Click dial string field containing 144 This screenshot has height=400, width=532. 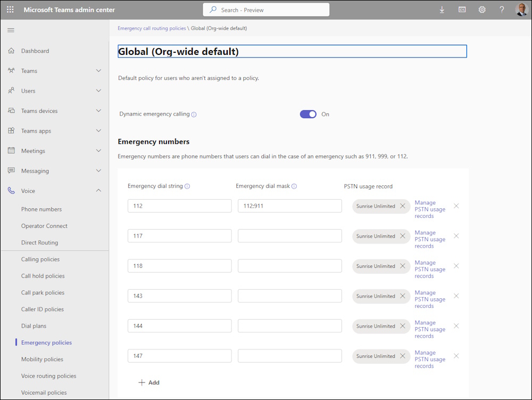pyautogui.click(x=179, y=326)
